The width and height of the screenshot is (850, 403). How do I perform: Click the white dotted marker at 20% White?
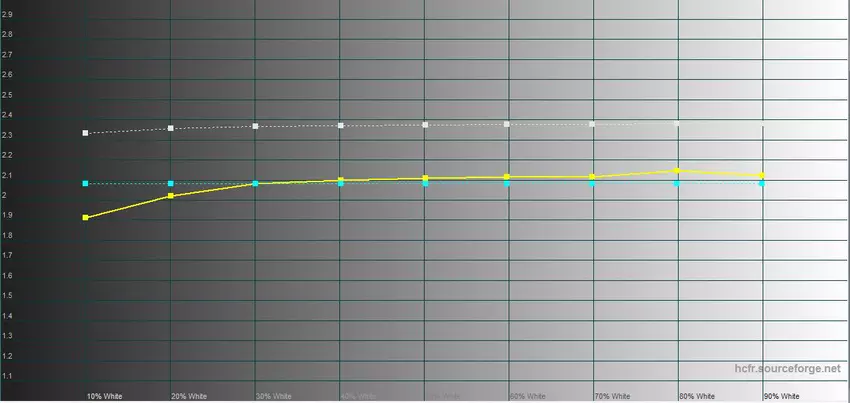pos(171,128)
